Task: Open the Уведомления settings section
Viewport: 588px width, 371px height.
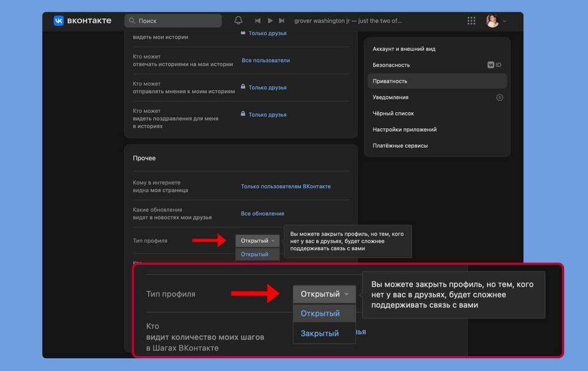Action: (390, 98)
